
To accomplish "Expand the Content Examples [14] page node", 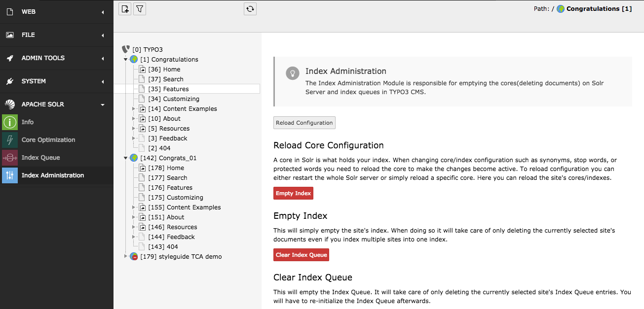I will pyautogui.click(x=133, y=109).
